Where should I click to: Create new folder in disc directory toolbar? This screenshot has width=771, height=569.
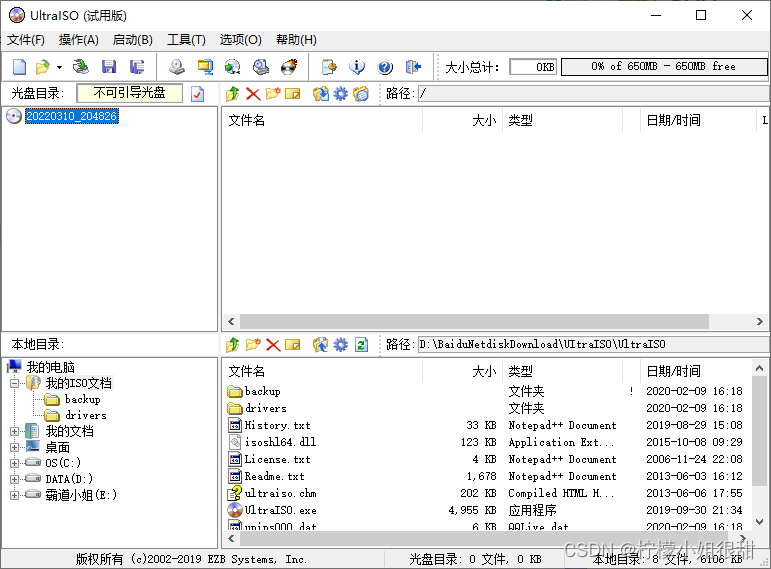coord(273,93)
